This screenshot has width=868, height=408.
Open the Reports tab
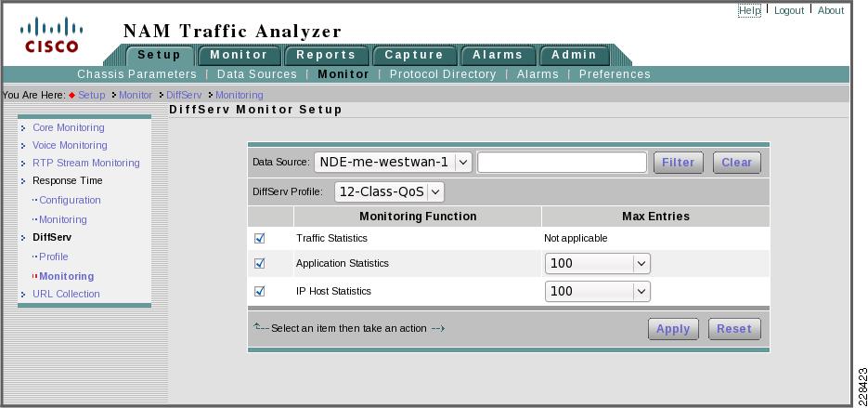coord(326,55)
